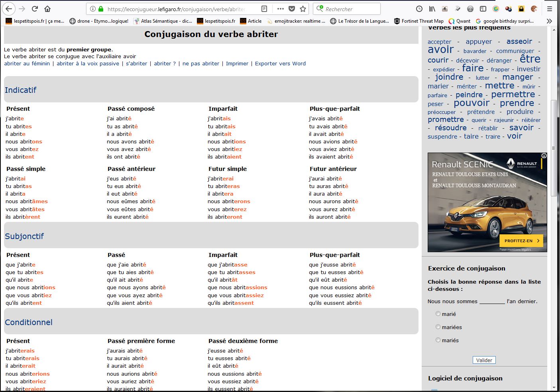
Task: Choose the 'mariées' radio option
Action: click(x=438, y=327)
